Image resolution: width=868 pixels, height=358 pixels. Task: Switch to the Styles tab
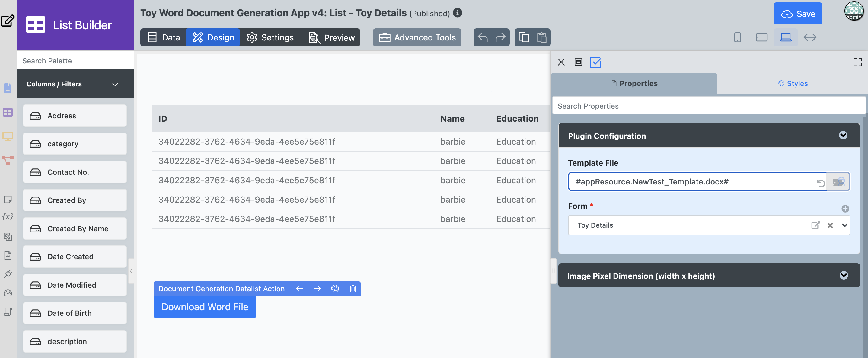click(793, 84)
